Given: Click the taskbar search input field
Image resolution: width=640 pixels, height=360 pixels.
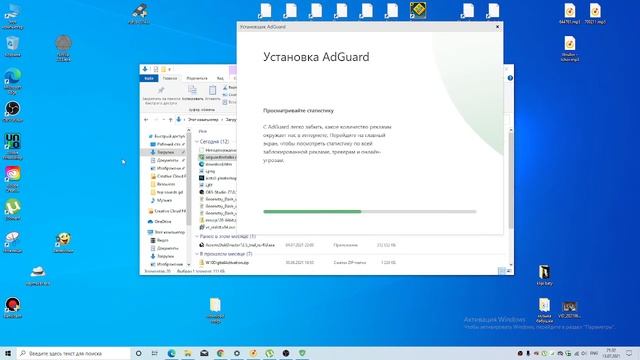Looking at the screenshot, I should pyautogui.click(x=73, y=353).
